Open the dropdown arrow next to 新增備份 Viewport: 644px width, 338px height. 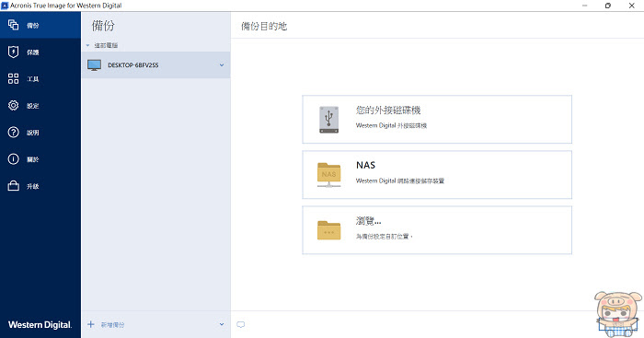tap(222, 324)
